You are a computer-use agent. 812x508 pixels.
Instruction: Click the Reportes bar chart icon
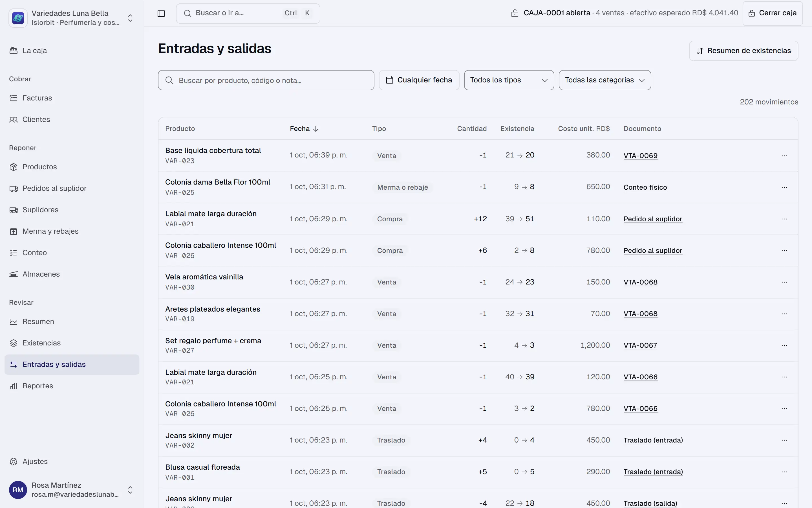coord(14,386)
